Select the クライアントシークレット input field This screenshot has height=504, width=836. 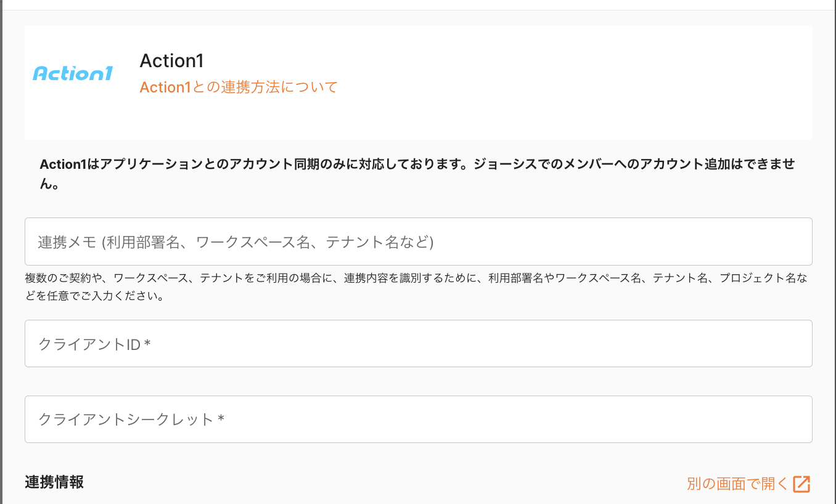click(418, 420)
